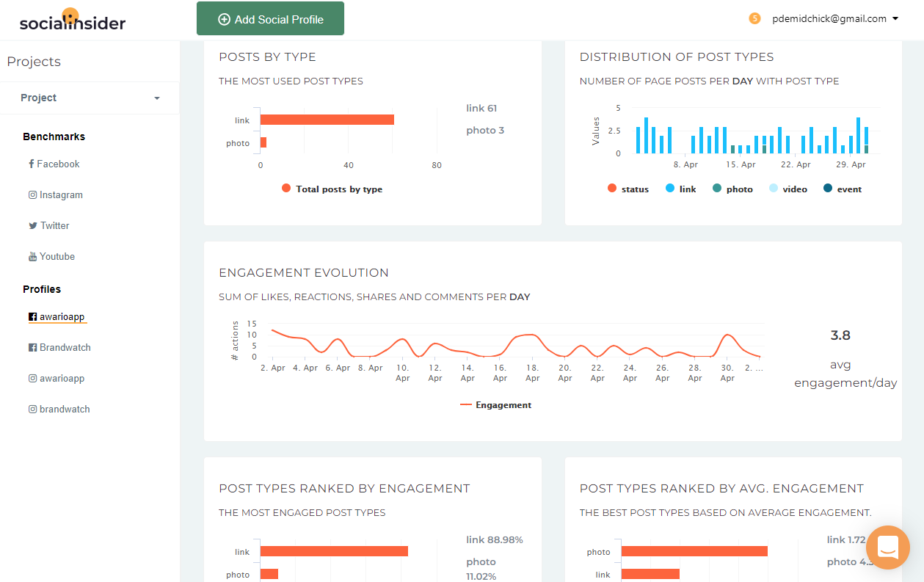Expand the Project dropdown in sidebar

click(156, 98)
